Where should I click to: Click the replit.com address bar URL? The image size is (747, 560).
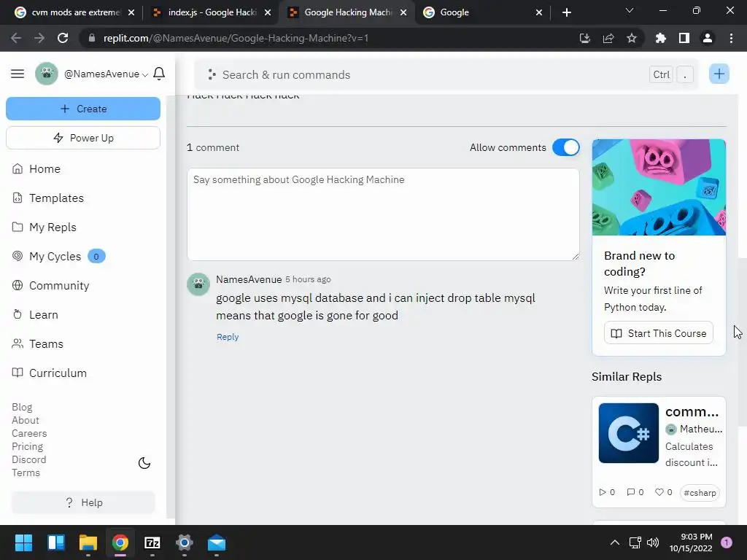tap(236, 38)
